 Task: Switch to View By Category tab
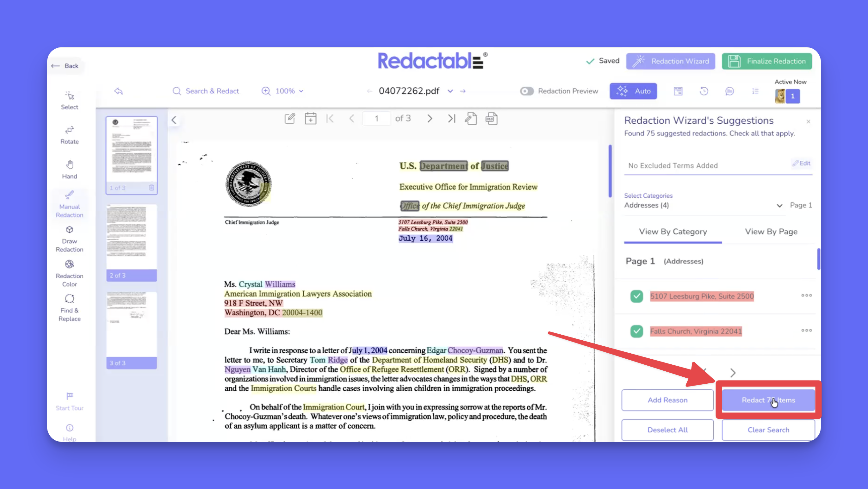pos(673,232)
